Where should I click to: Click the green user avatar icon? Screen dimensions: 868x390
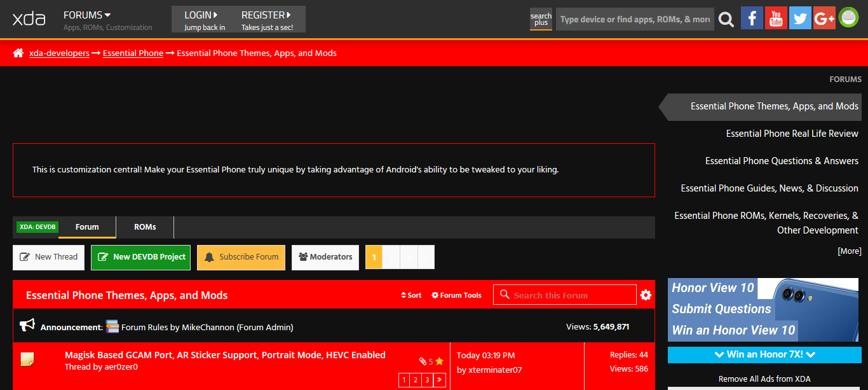[x=848, y=18]
